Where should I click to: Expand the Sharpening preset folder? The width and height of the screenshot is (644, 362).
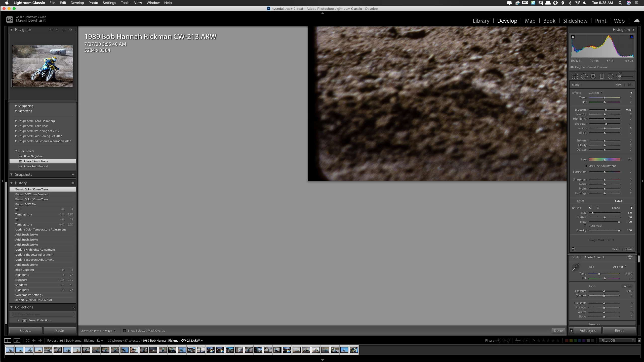16,106
